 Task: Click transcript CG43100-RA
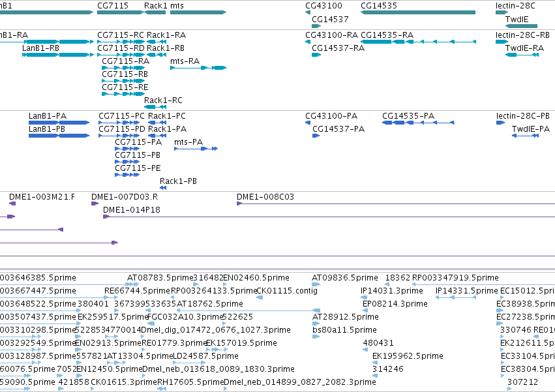[x=332, y=35]
